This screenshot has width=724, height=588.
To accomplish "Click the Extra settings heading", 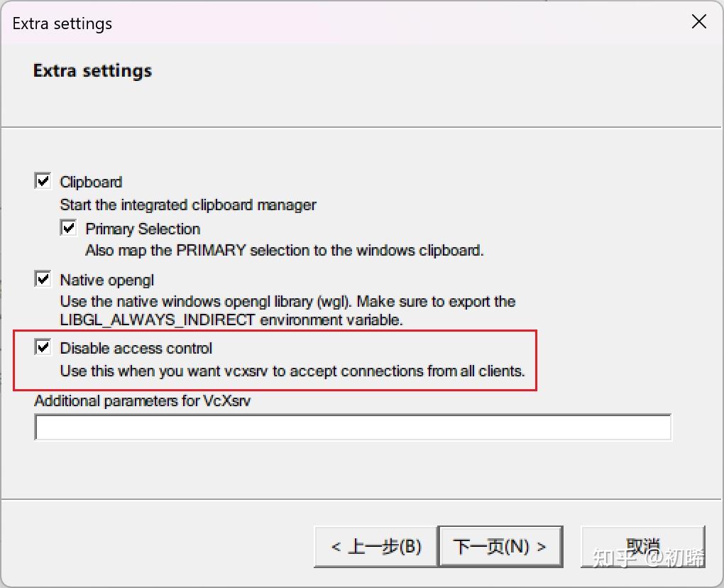I will click(x=92, y=70).
